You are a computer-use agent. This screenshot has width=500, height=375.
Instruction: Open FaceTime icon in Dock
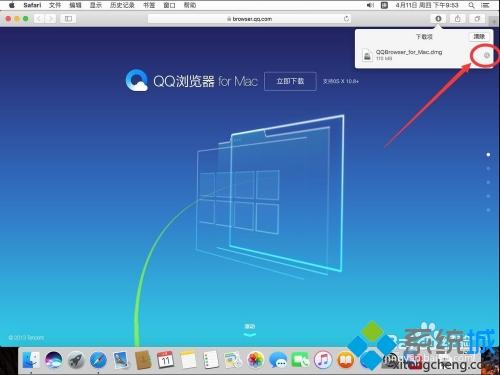coord(300,360)
